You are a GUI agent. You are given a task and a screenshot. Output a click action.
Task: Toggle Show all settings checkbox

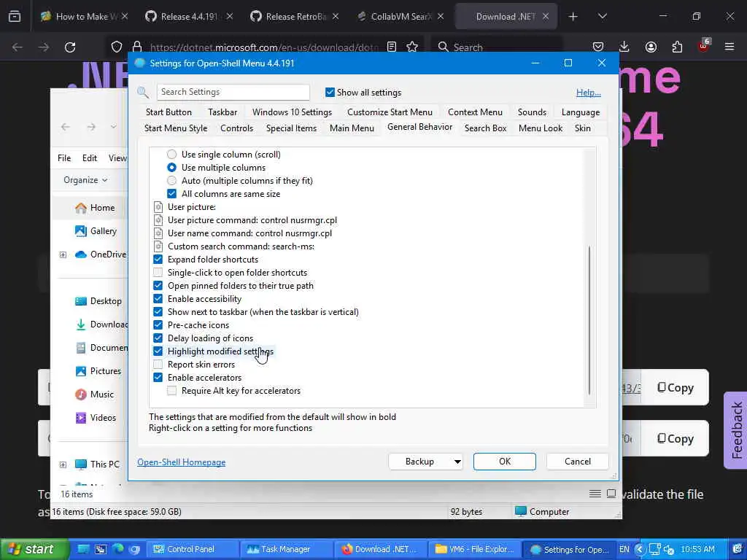coord(330,93)
